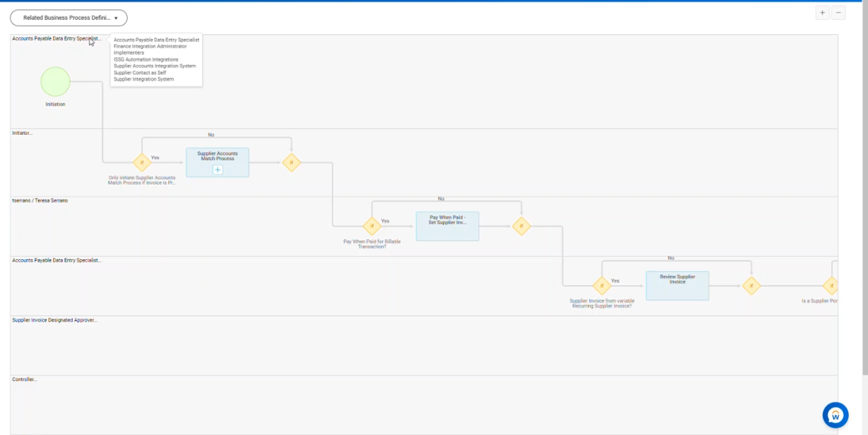868x435 pixels.
Task: Click the 'if' diamond after Pay When Paid step
Action: (x=521, y=226)
